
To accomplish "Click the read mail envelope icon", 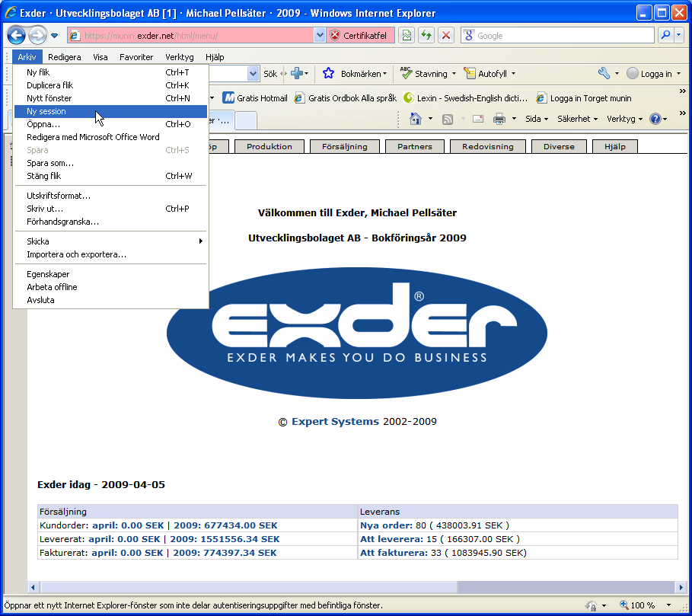I will tap(478, 119).
